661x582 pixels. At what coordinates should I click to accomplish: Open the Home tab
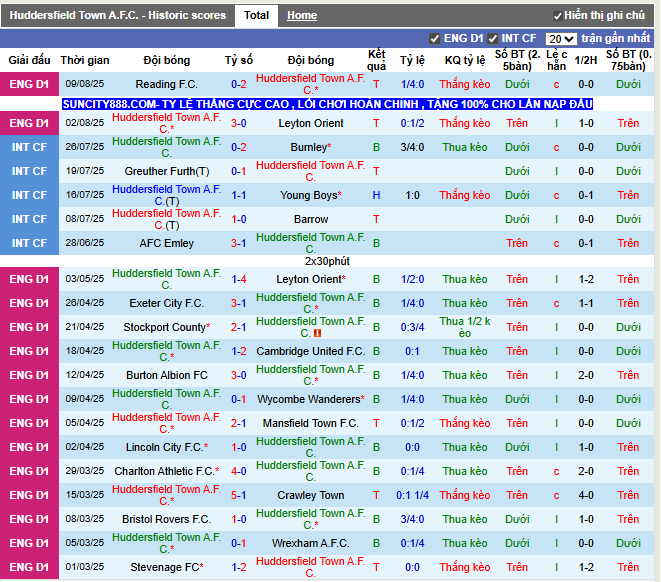click(x=302, y=16)
